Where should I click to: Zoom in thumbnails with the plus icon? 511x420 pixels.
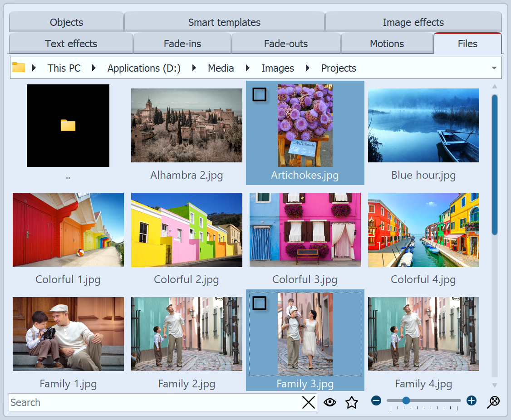click(471, 400)
